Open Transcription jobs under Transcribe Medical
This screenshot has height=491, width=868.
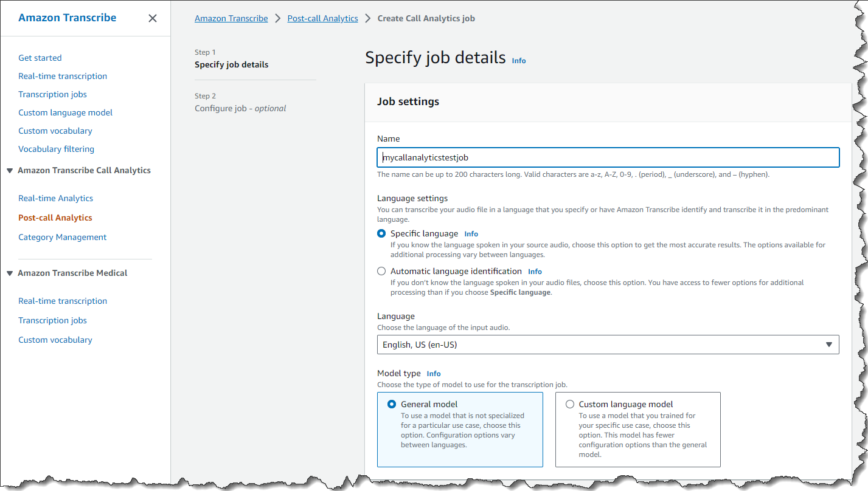tap(52, 320)
